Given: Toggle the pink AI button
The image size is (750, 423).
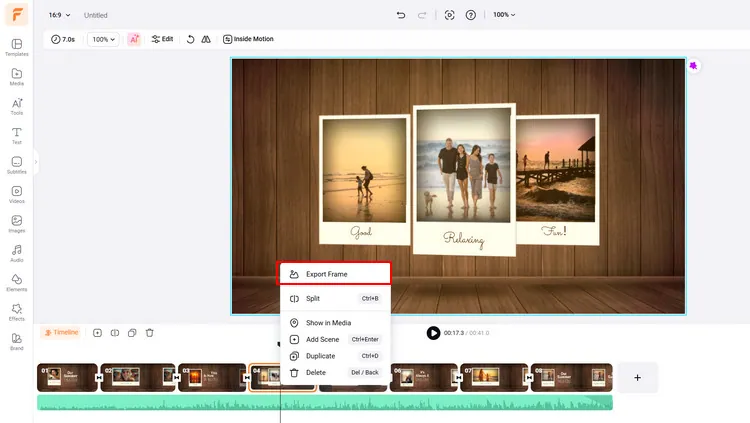Looking at the screenshot, I should coord(134,39).
